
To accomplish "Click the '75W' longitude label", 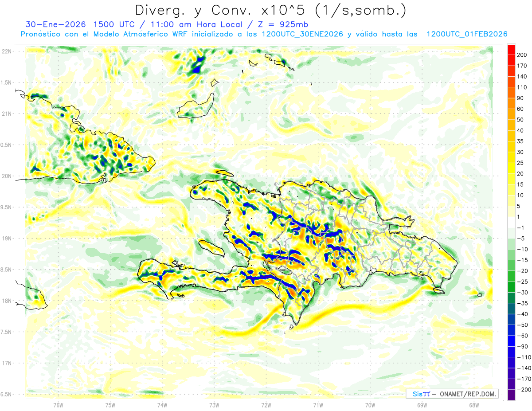I will coord(110,405).
